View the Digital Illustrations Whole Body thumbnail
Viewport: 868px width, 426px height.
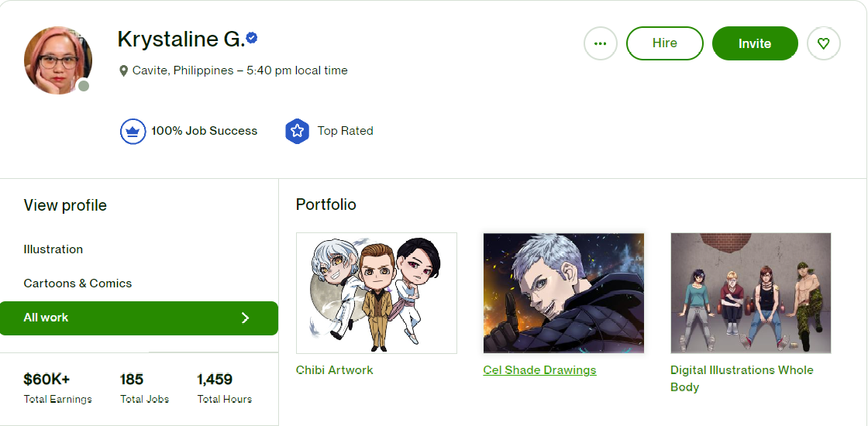(x=751, y=294)
